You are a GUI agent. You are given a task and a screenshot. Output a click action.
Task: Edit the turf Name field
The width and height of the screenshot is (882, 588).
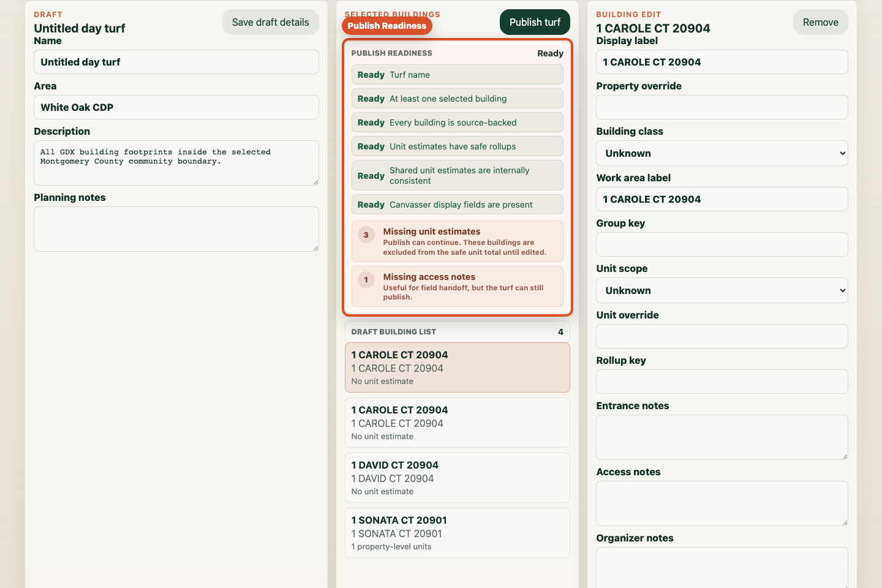(176, 62)
